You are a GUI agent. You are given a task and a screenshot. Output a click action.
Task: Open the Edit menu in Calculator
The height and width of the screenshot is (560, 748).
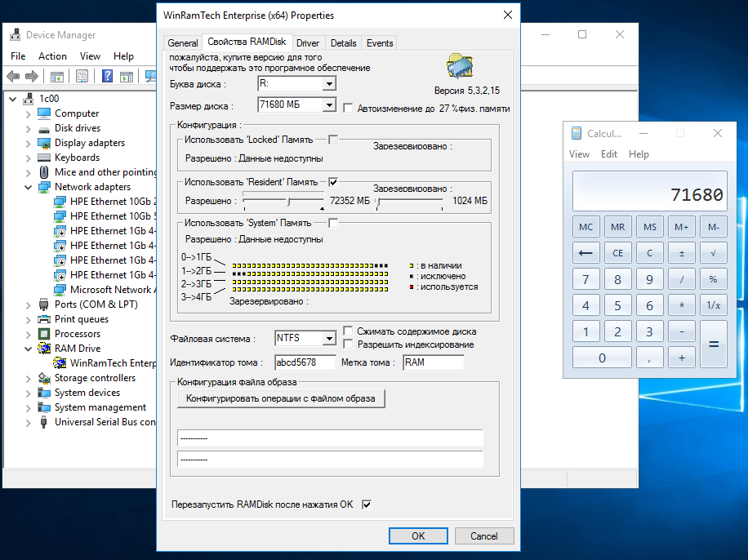pyautogui.click(x=609, y=154)
